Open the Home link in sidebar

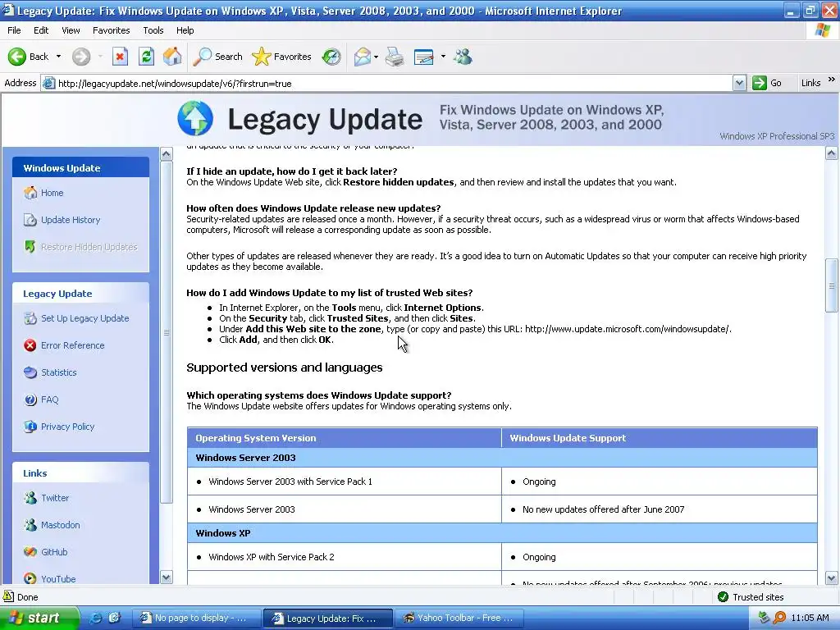52,193
